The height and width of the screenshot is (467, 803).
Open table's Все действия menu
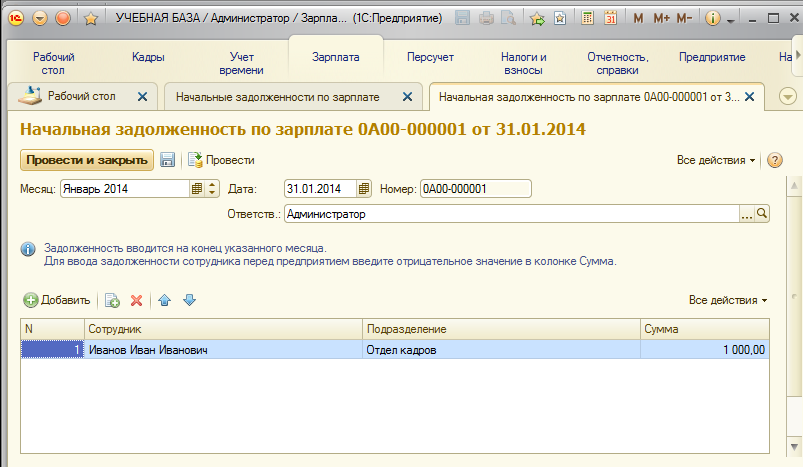coord(728,300)
